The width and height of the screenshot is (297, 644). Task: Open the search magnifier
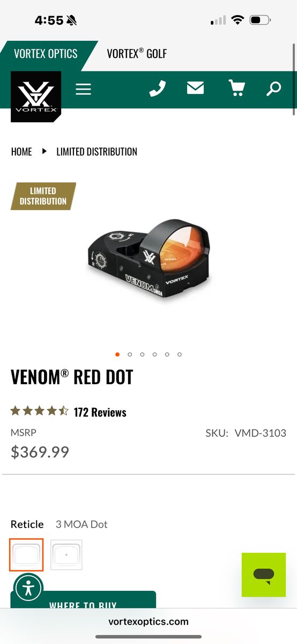274,89
